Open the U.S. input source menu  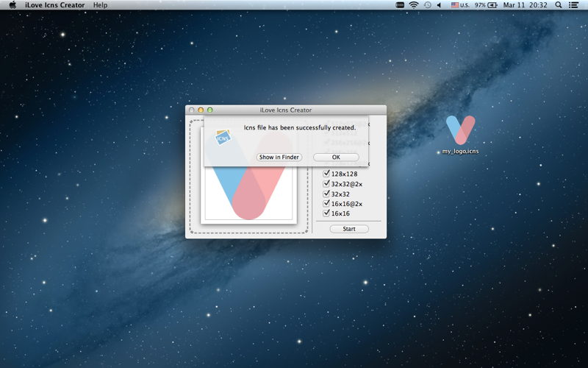(460, 5)
